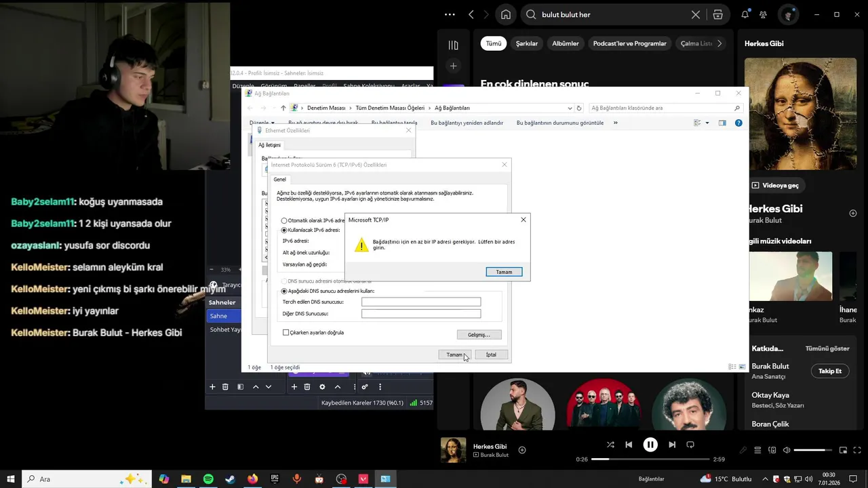Viewport: 868px width, 488px height.
Task: Expand Your Library in Spotify sidebar
Action: 453,45
